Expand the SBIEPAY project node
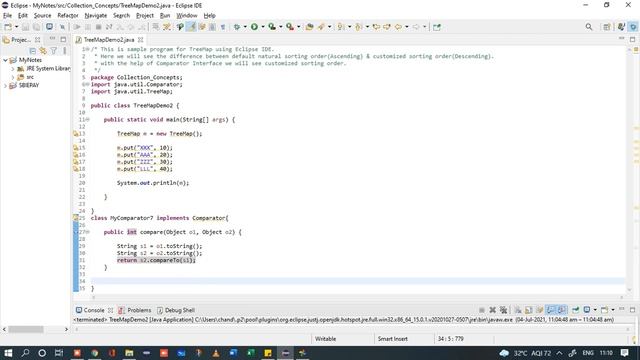Image resolution: width=640 pixels, height=360 pixels. 5,86
